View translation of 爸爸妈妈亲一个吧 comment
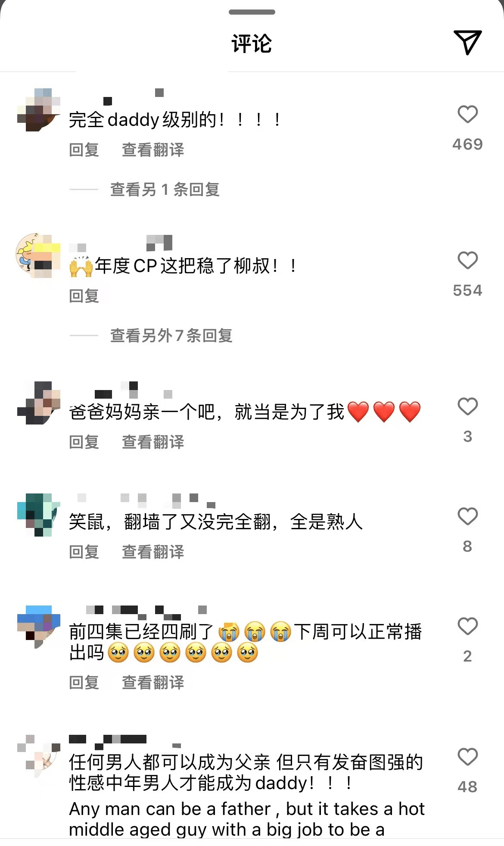 point(153,442)
